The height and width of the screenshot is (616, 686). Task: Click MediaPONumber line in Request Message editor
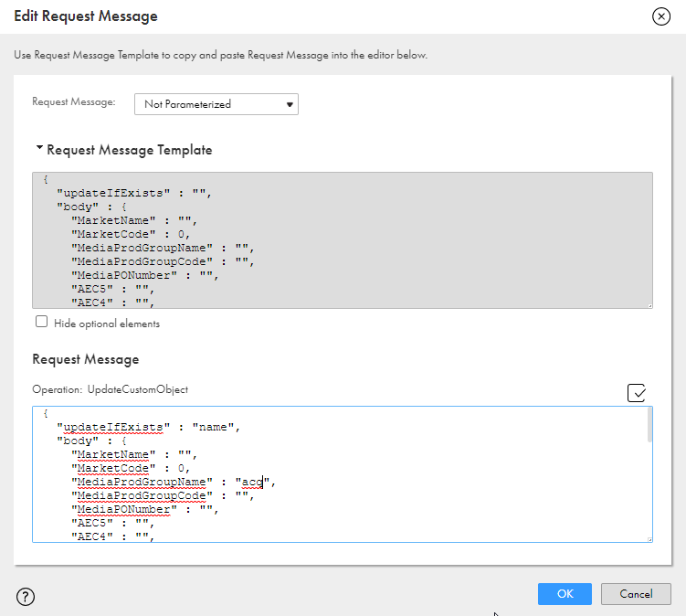144,510
